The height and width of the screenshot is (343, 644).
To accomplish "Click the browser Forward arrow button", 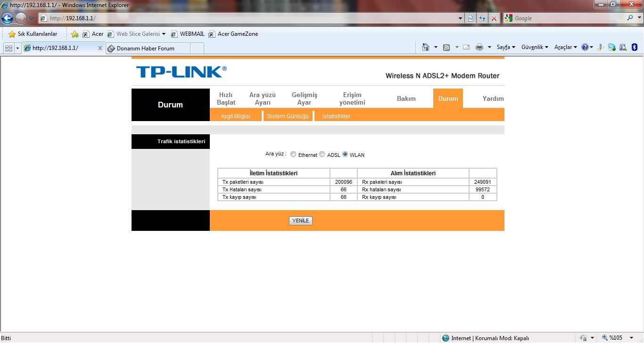I will pos(21,18).
